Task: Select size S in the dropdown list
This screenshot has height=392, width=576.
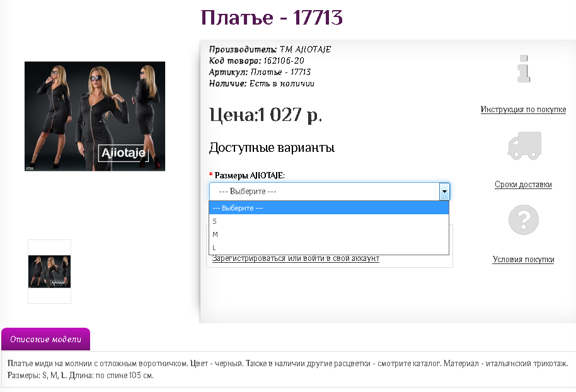Action: 329,221
